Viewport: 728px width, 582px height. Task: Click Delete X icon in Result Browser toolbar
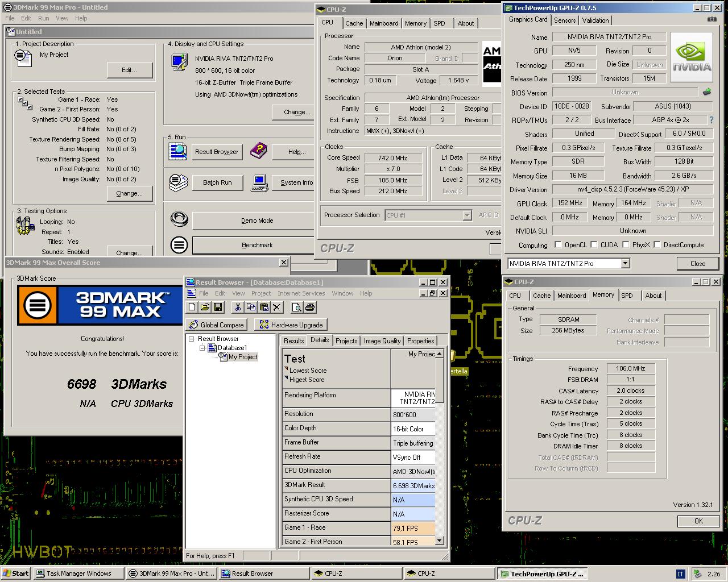tap(277, 307)
